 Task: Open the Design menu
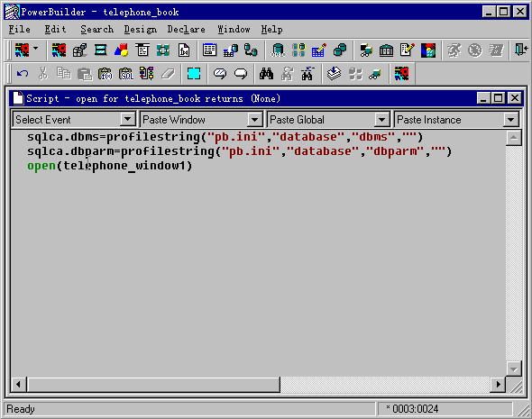(x=140, y=30)
